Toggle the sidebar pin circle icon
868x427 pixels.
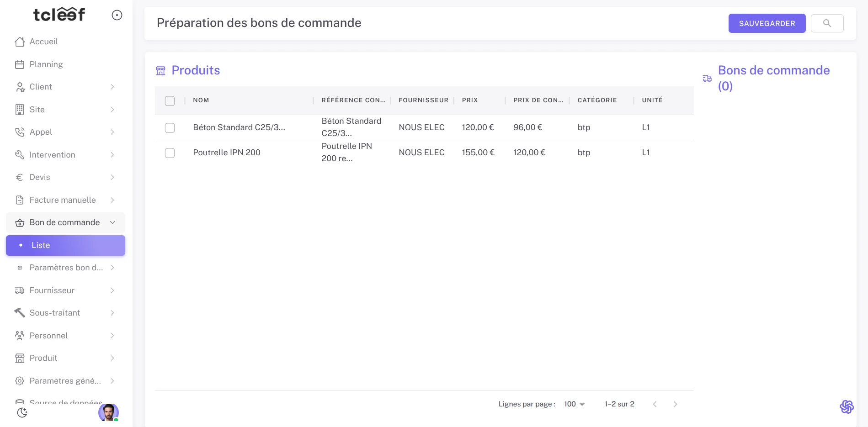[117, 16]
